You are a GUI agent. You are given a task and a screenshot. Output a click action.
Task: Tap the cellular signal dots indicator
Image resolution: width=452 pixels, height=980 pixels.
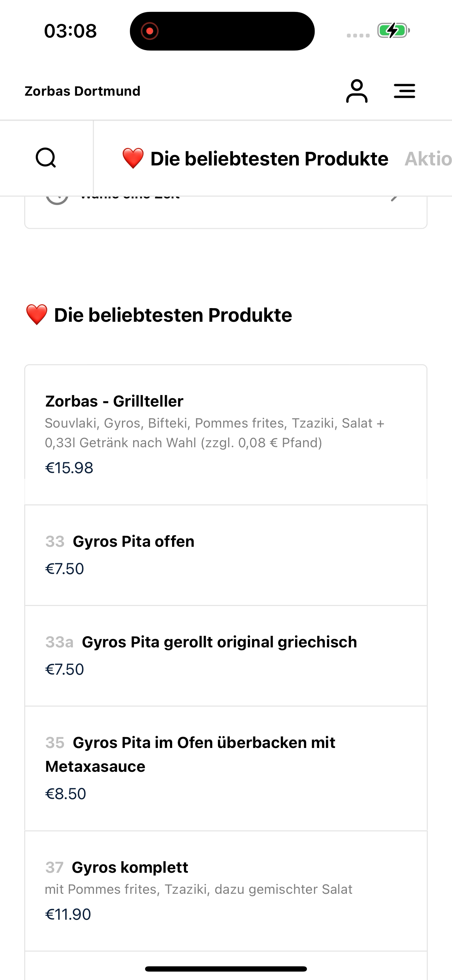pos(358,35)
